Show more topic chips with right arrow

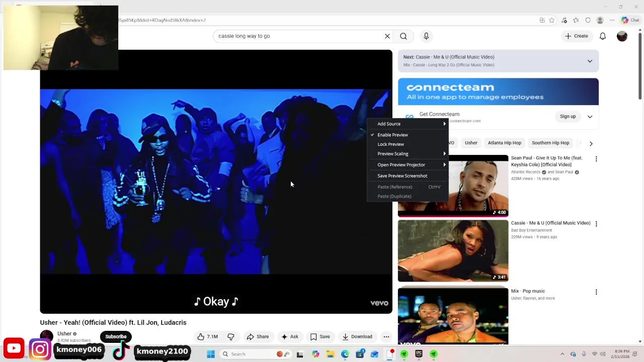[x=591, y=143]
